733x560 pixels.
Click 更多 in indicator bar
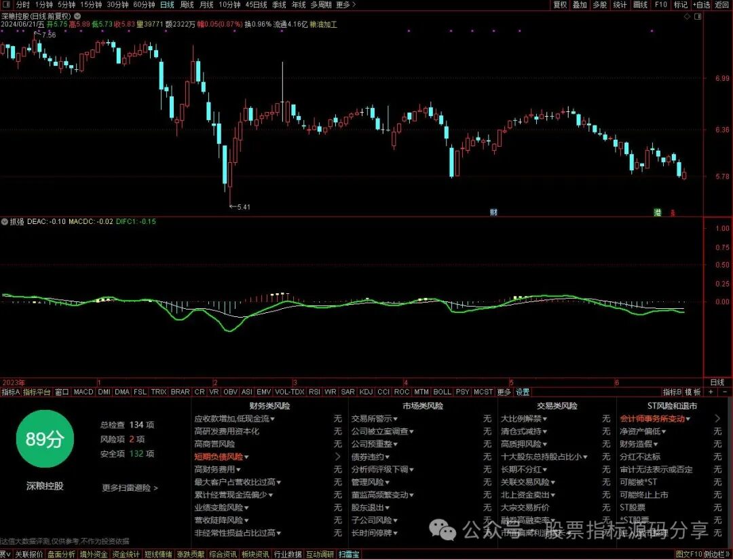pyautogui.click(x=504, y=392)
